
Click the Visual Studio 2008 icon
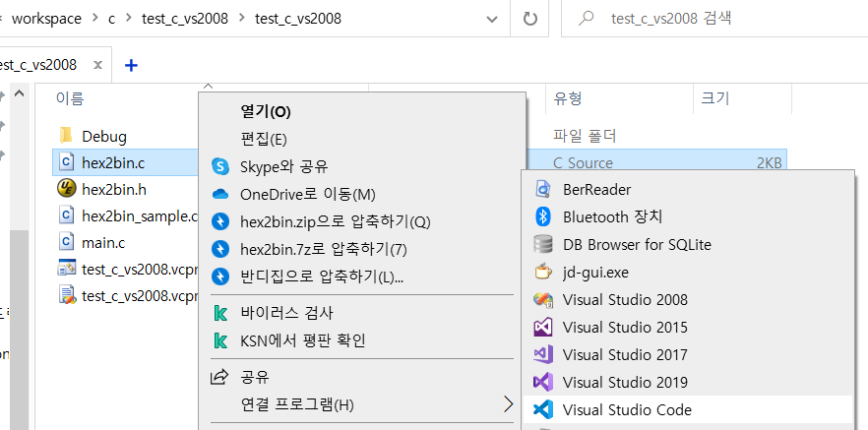(x=542, y=299)
